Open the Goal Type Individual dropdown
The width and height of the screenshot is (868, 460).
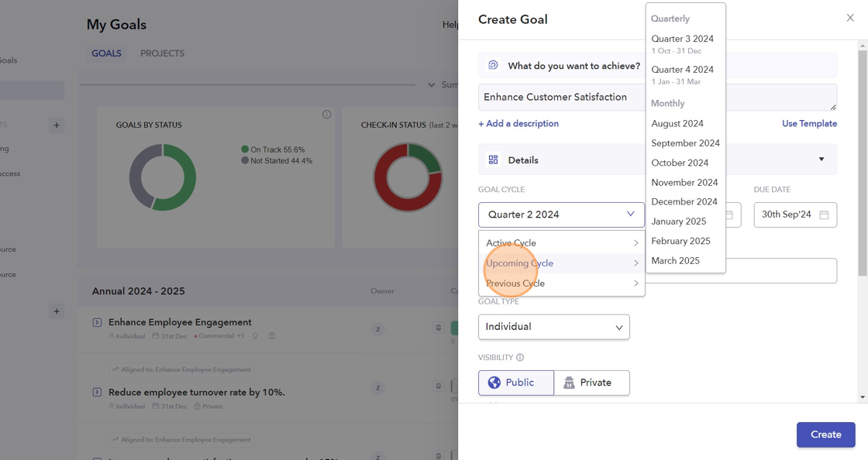[553, 327]
